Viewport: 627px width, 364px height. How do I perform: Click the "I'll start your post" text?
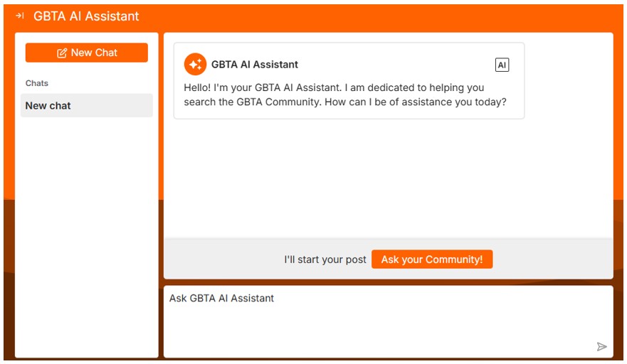click(325, 259)
